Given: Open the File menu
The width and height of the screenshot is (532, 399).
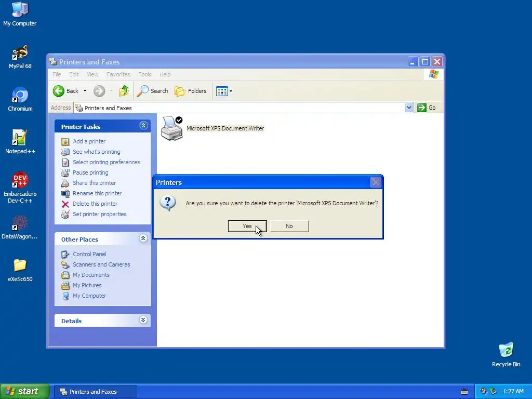Looking at the screenshot, I should pyautogui.click(x=57, y=74).
